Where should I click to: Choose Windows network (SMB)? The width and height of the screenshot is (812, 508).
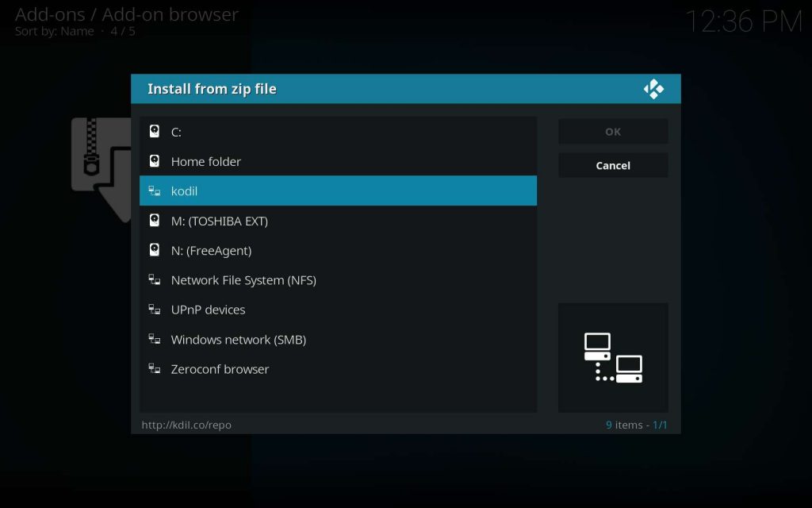[338, 340]
